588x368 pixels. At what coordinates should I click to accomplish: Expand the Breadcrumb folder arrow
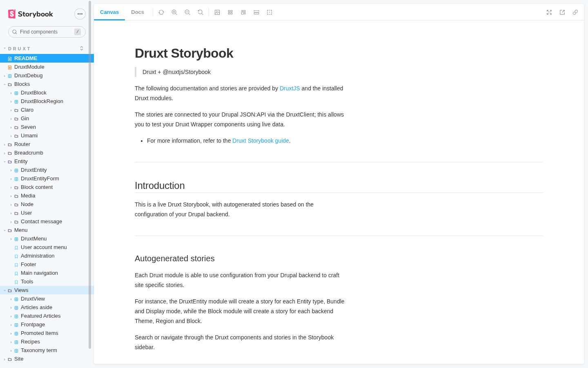pos(4,153)
